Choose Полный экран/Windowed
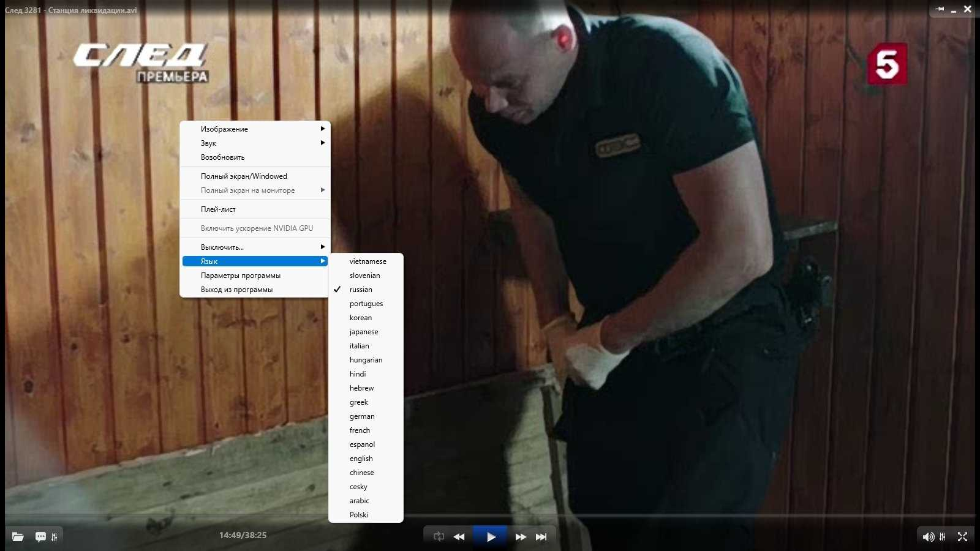Viewport: 980px width, 551px height. click(255, 176)
